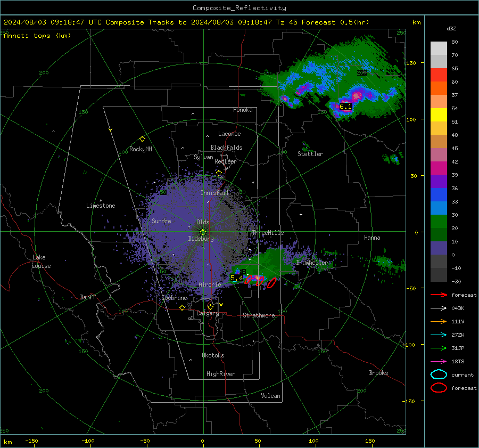Click the 'Forecast 0.5(hr)' header text
The width and height of the screenshot is (479, 448).
335,22
